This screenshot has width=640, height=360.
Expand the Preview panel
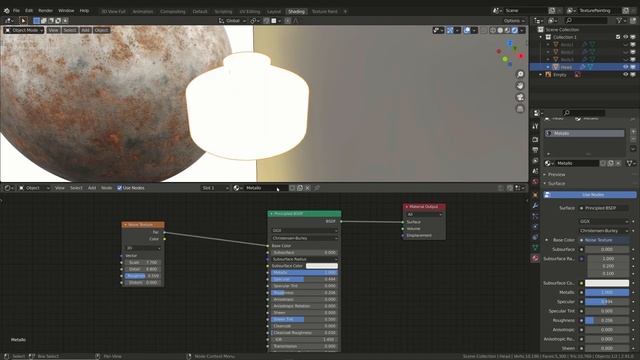click(x=556, y=175)
